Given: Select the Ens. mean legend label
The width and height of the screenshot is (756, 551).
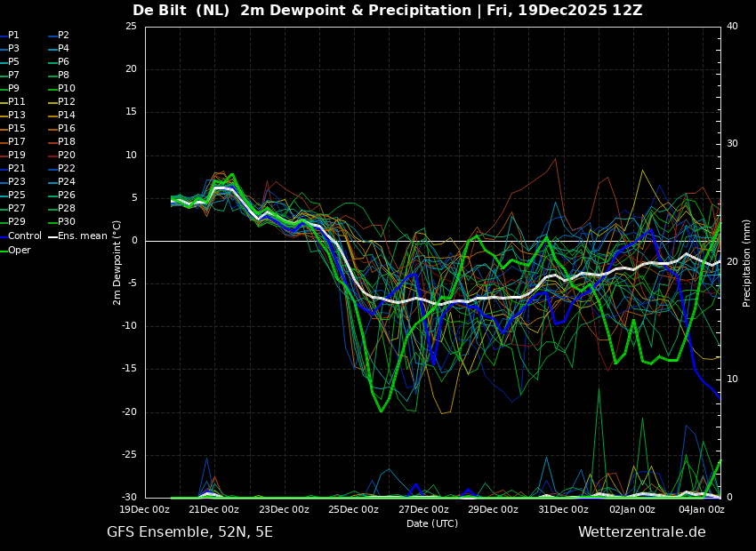Looking at the screenshot, I should 83,236.
